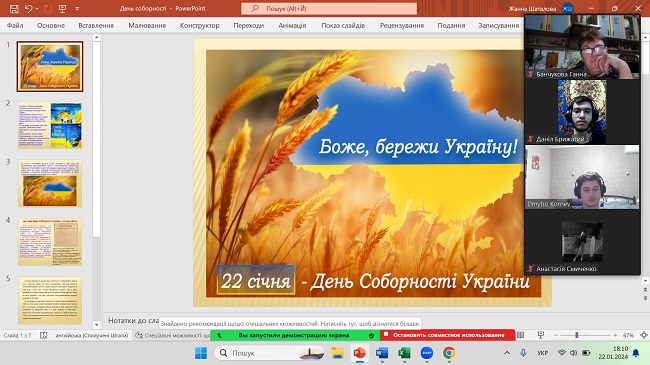
Task: Switch to the Подання ribbon tab
Action: pos(451,25)
